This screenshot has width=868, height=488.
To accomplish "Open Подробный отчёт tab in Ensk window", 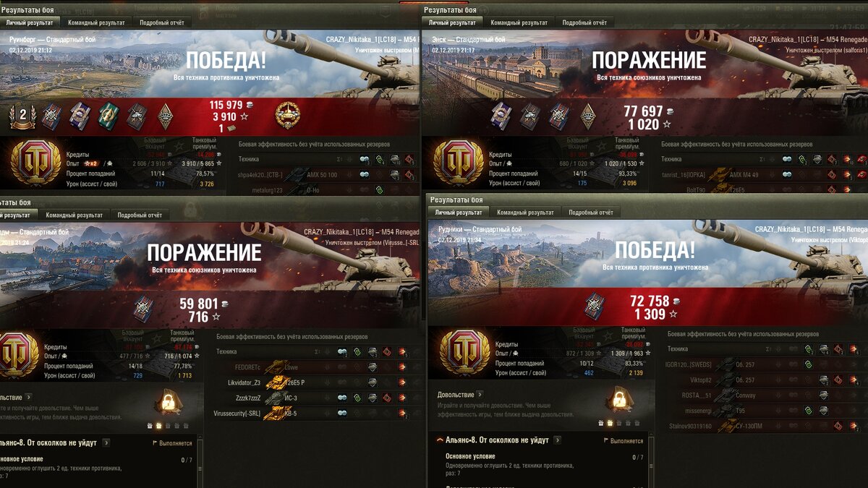I will pos(585,23).
